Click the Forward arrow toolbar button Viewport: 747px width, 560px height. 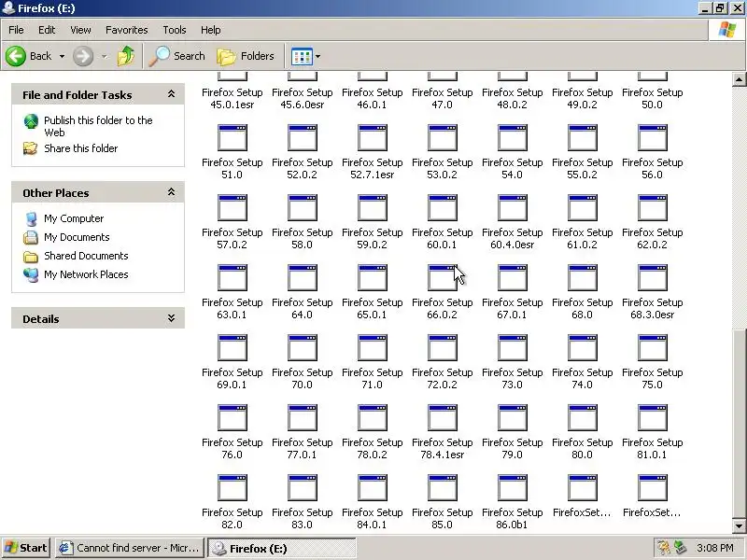coord(83,56)
